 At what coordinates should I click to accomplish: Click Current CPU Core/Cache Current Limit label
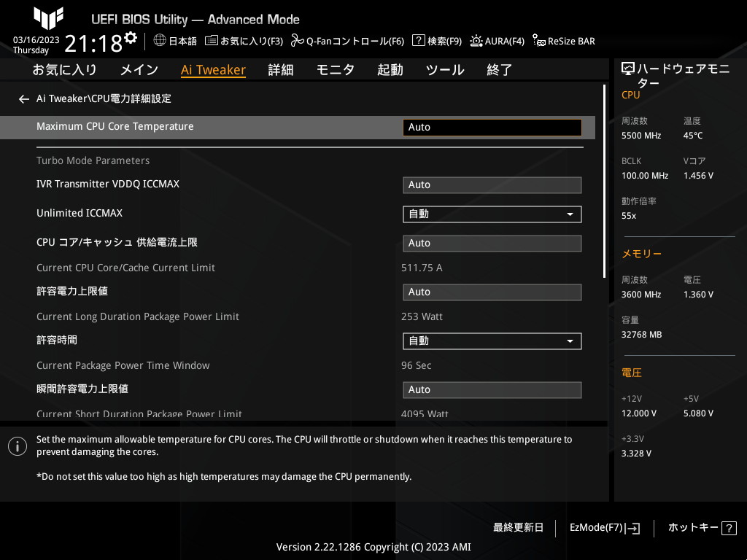(x=125, y=268)
